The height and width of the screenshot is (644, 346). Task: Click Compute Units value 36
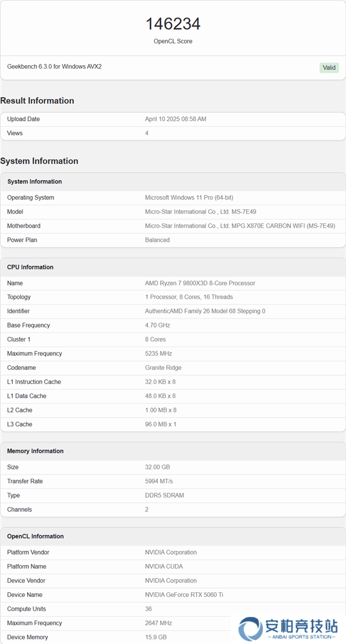pyautogui.click(x=148, y=609)
